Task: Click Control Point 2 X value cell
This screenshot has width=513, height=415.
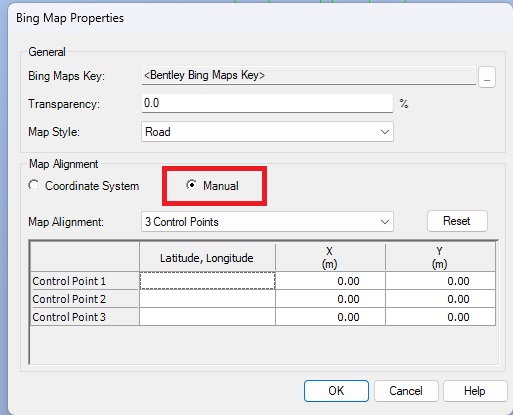Action: pyautogui.click(x=330, y=299)
